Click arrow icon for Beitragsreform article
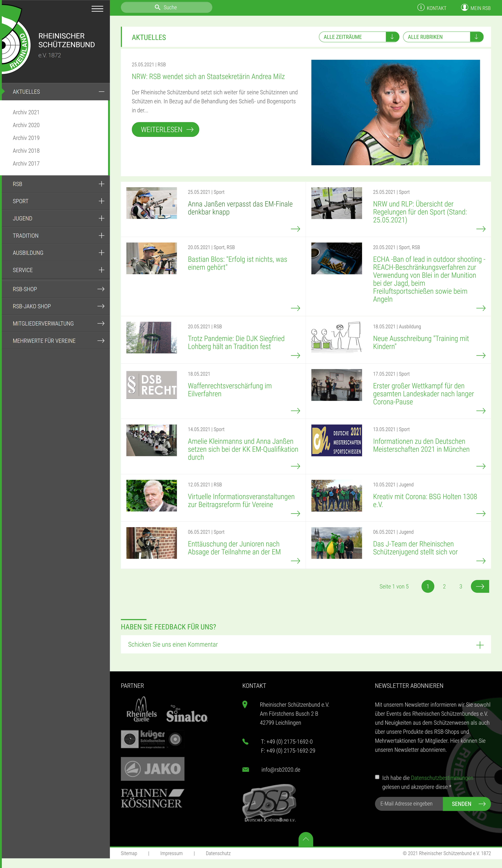The width and height of the screenshot is (502, 868). pyautogui.click(x=295, y=514)
